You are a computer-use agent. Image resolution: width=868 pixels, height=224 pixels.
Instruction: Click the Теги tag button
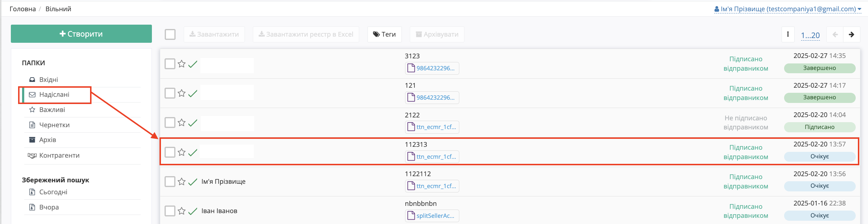point(384,34)
